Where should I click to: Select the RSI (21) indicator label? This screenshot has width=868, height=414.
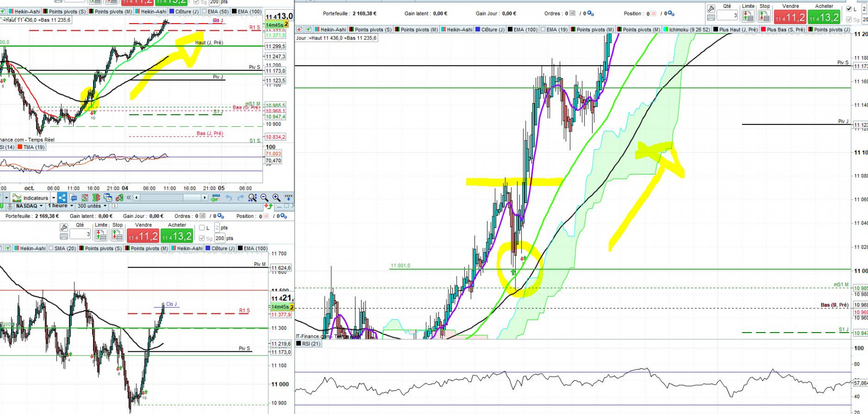[x=311, y=344]
